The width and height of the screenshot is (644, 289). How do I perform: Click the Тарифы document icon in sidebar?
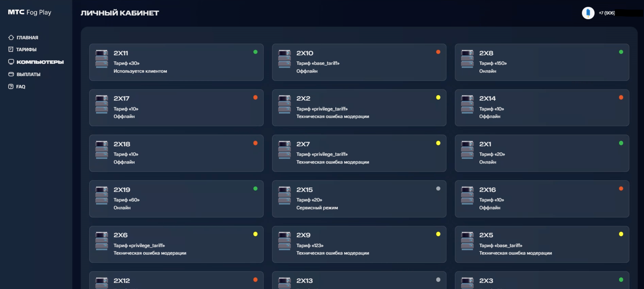(11, 49)
